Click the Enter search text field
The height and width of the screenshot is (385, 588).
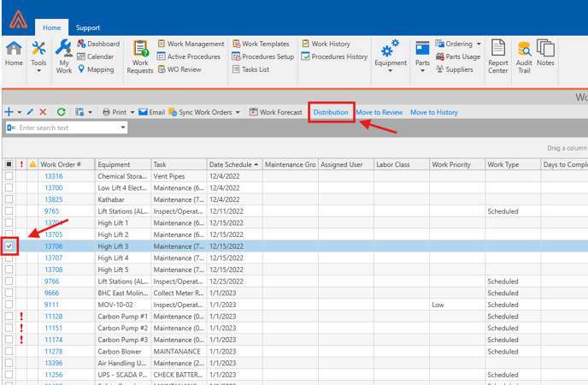[x=67, y=128]
